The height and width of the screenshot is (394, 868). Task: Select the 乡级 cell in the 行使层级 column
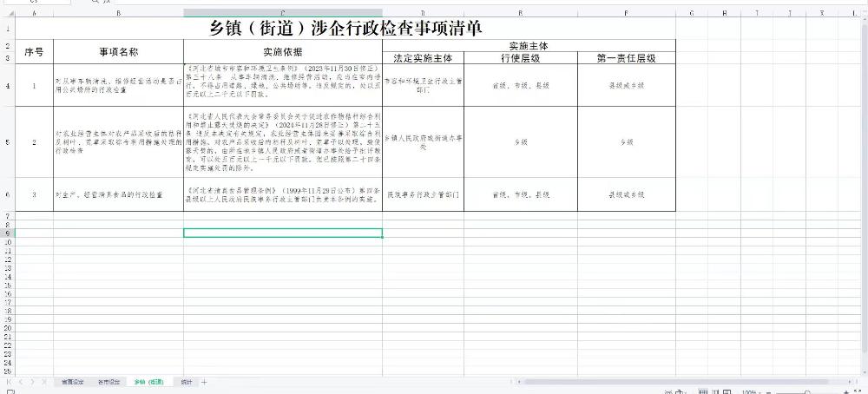pyautogui.click(x=521, y=142)
